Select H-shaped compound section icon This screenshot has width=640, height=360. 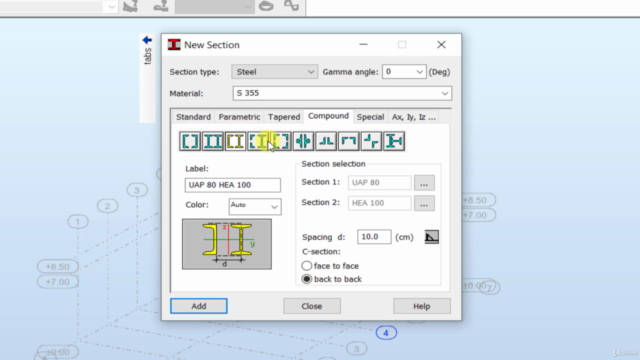point(394,141)
